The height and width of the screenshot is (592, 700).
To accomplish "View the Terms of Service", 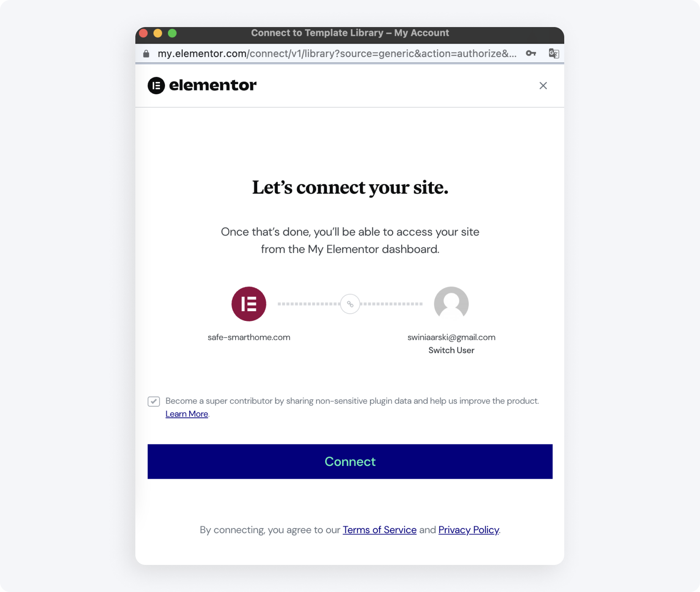I will tap(379, 529).
